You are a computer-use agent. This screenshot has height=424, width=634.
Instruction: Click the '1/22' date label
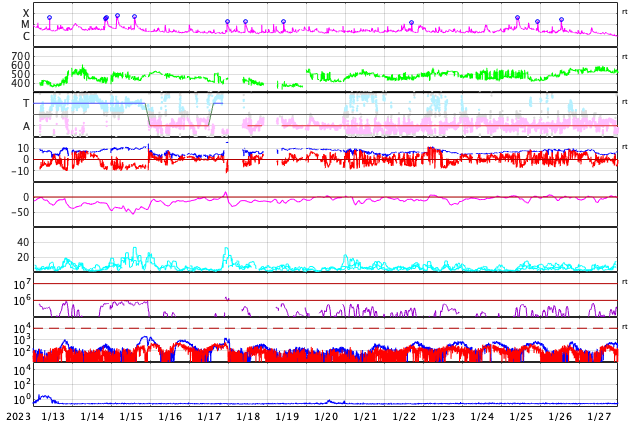tap(404, 417)
